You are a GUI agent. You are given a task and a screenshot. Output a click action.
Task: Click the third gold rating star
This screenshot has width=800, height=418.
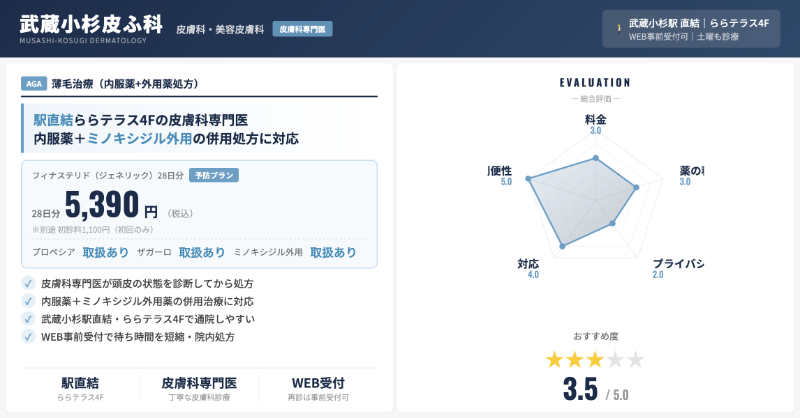pyautogui.click(x=595, y=359)
